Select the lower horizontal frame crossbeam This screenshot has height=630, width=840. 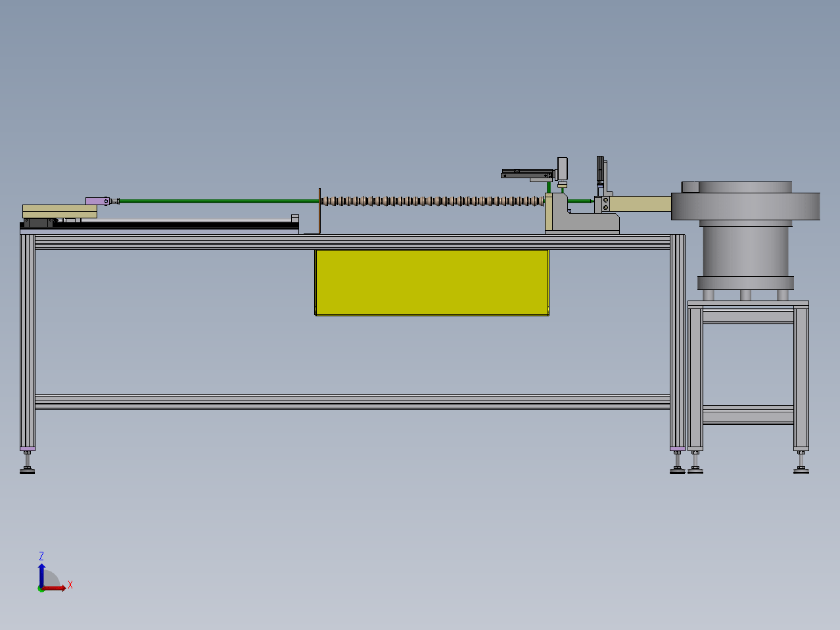pyautogui.click(x=352, y=402)
